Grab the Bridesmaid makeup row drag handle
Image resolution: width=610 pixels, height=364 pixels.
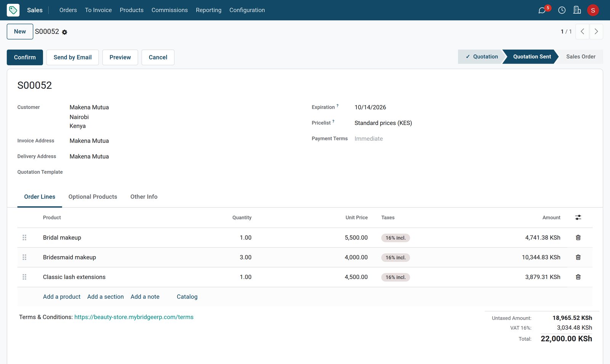tap(24, 257)
